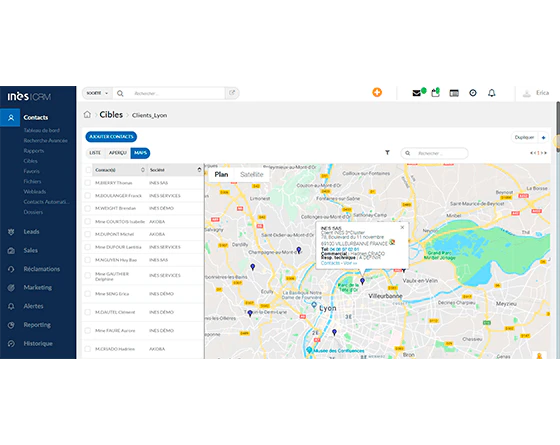Sort by the Contact(s) column arrows

pos(142,170)
